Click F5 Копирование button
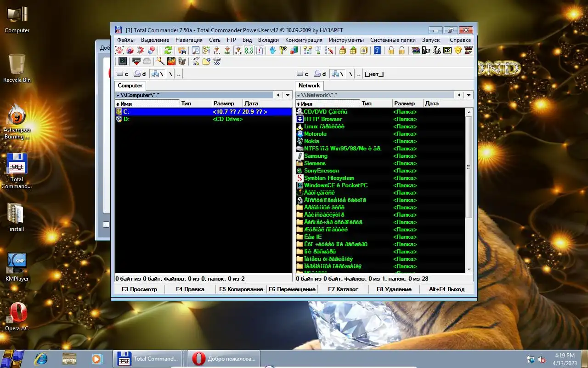 tap(241, 289)
